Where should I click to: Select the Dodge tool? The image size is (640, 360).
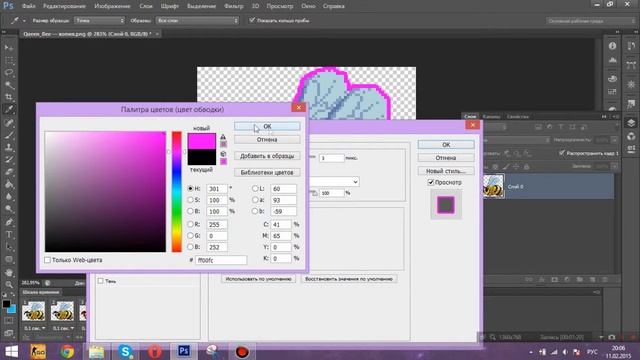click(9, 209)
